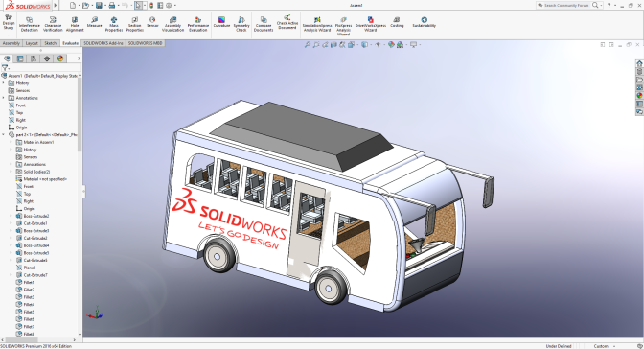Switch to the Layout ribbon tab
The image size is (644, 349).
pos(32,43)
